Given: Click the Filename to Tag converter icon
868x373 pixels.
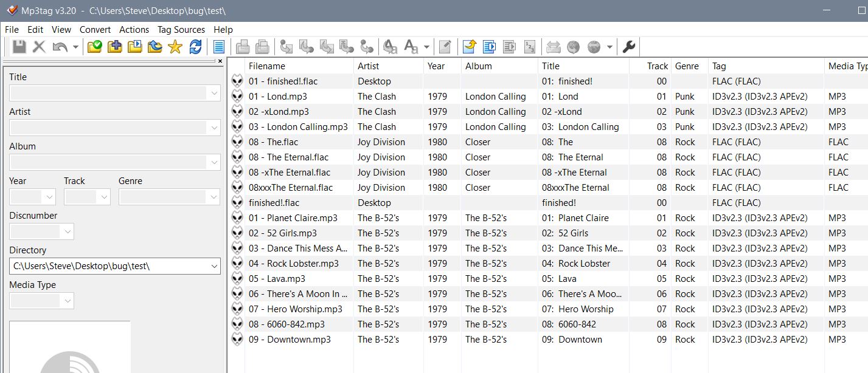Looking at the screenshot, I should (307, 47).
